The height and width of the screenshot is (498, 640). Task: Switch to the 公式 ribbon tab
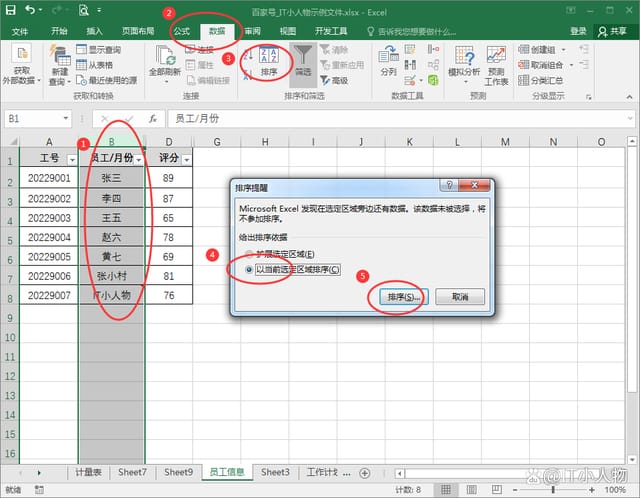[182, 31]
